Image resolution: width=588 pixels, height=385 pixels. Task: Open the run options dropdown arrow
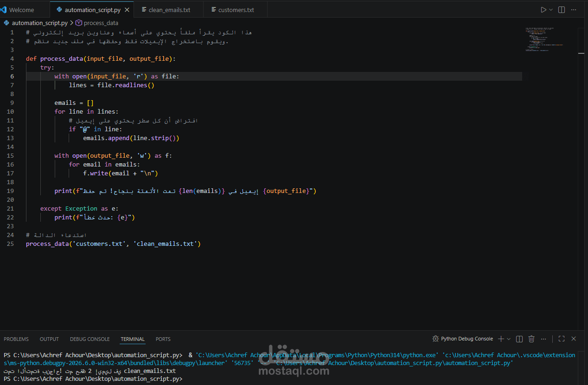point(551,9)
